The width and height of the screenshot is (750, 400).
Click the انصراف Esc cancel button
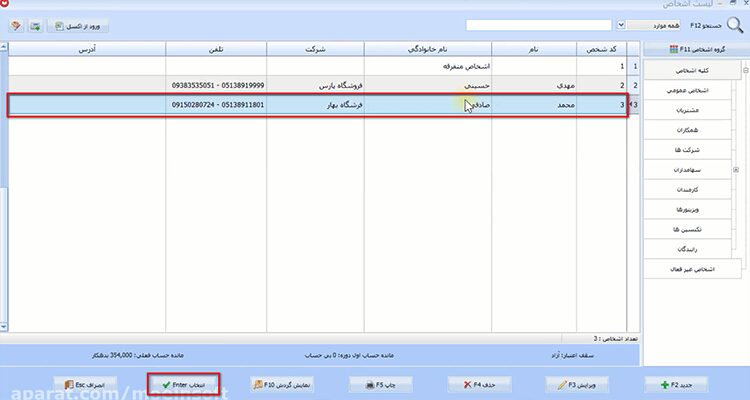85,385
